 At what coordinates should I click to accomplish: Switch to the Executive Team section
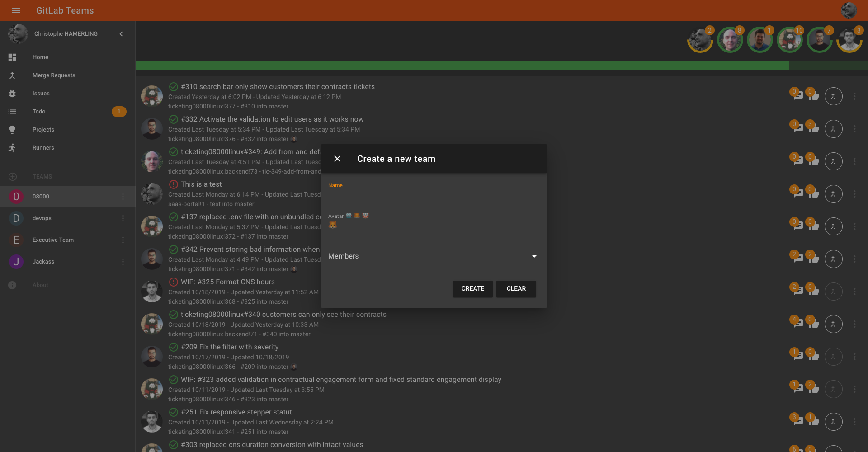(x=53, y=240)
